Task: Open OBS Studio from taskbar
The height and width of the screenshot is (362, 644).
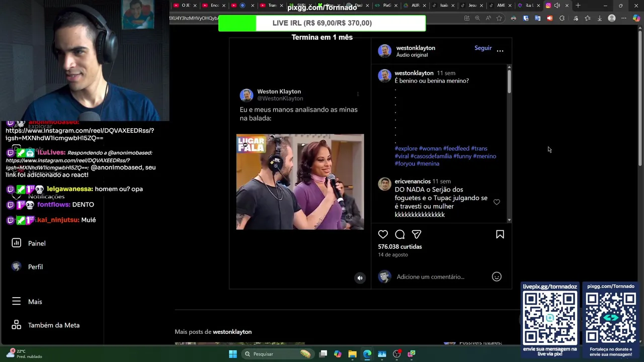Action: click(x=397, y=354)
